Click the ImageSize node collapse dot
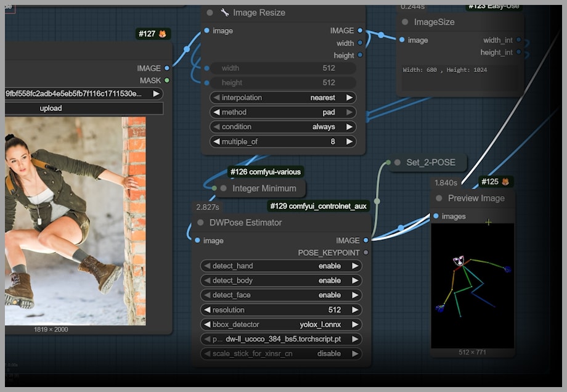 [x=405, y=22]
